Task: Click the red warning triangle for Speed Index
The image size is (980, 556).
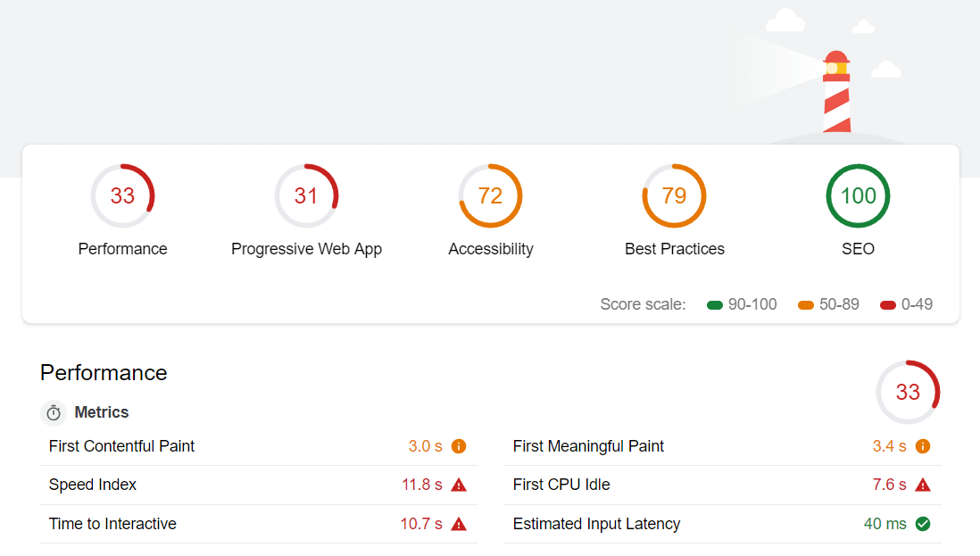Action: point(459,485)
